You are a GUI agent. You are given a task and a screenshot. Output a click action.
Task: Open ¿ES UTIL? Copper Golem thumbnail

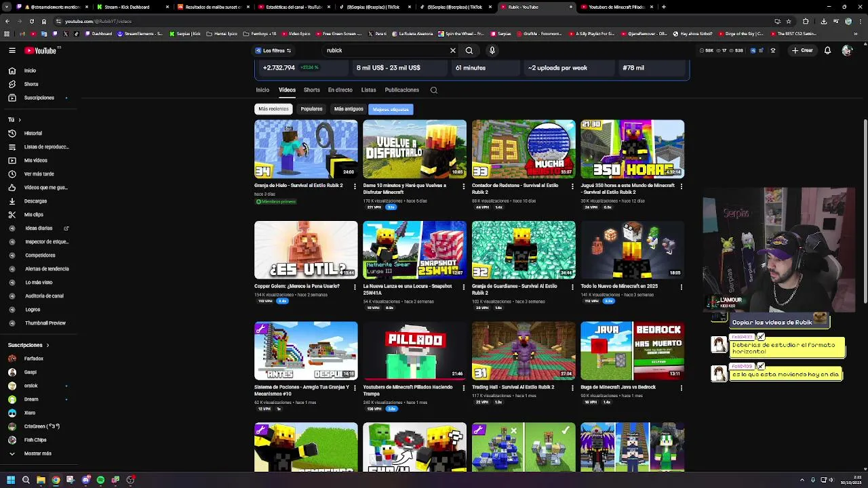tap(306, 250)
